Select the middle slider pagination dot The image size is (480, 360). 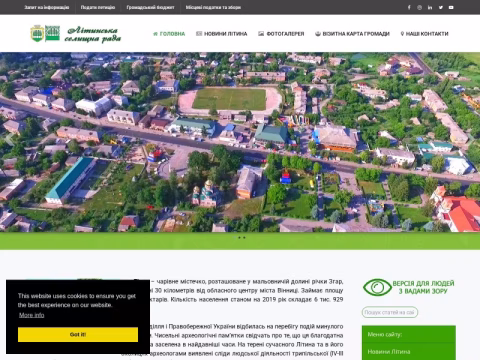point(239,238)
